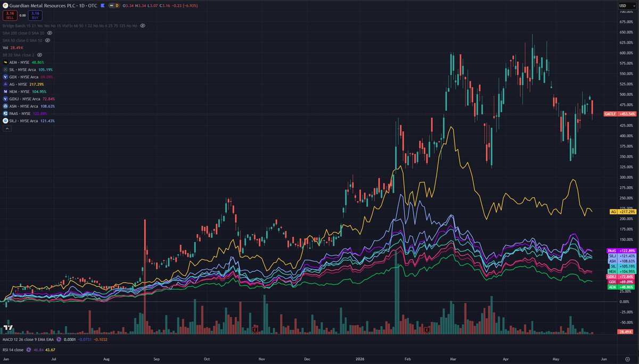Show the hidden Bridge Bands indicator

point(143,25)
